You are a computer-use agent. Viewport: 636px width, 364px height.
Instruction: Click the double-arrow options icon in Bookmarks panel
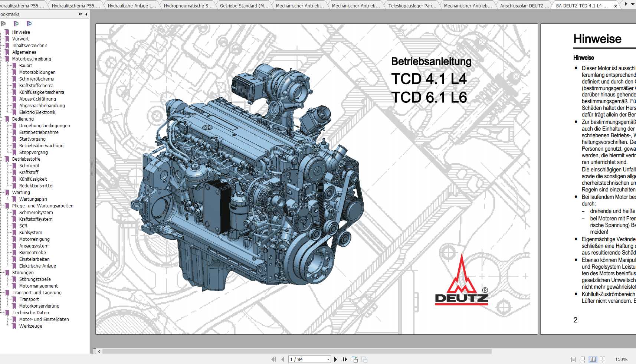pos(81,14)
